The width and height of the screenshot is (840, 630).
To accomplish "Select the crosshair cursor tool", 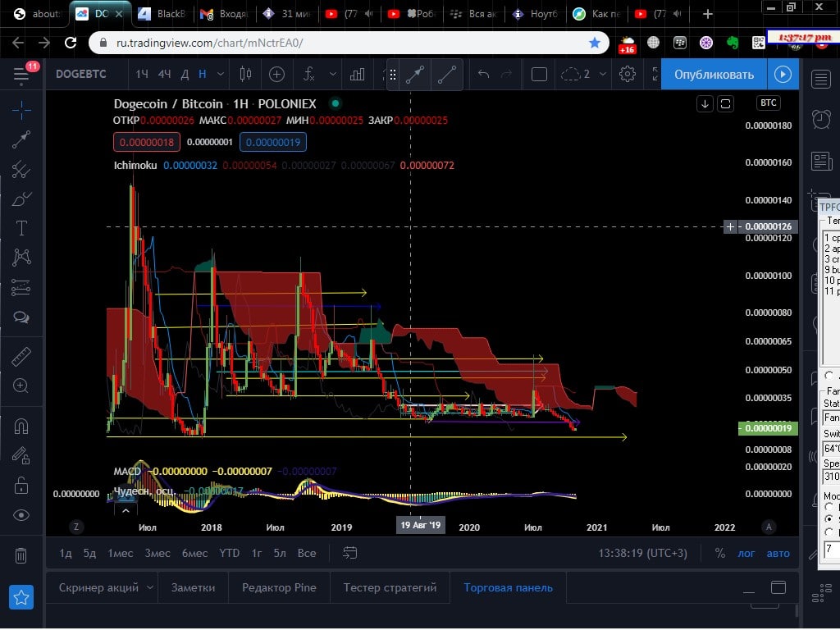I will tap(21, 111).
